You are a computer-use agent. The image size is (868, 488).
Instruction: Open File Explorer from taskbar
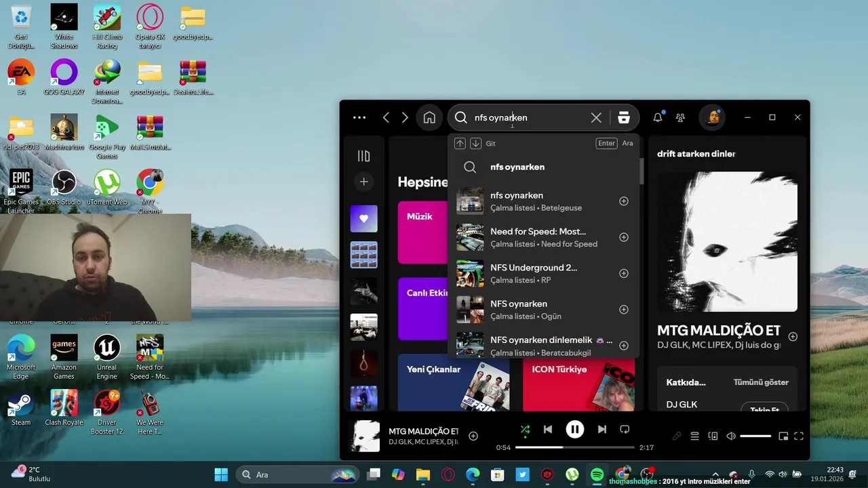point(422,474)
